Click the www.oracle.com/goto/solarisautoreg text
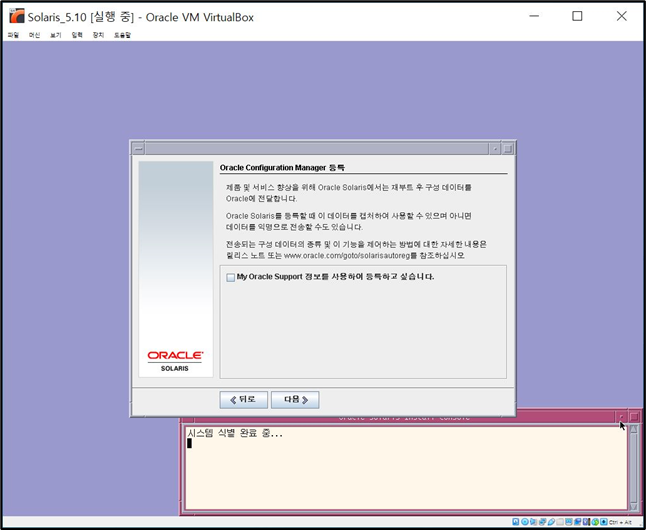 tap(347, 256)
